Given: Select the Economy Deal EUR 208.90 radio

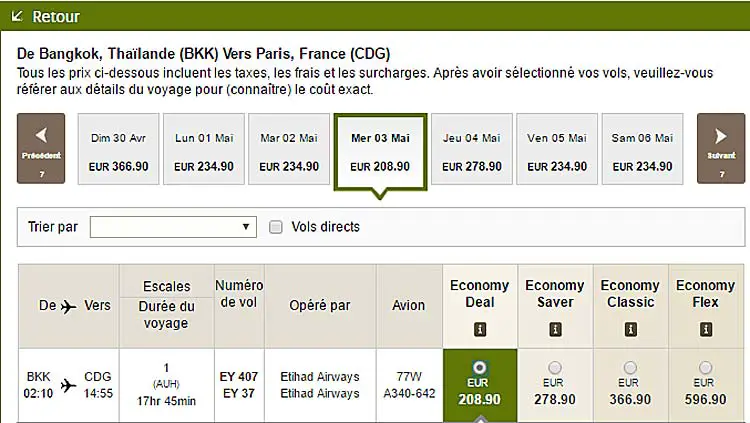Looking at the screenshot, I should coord(479,367).
